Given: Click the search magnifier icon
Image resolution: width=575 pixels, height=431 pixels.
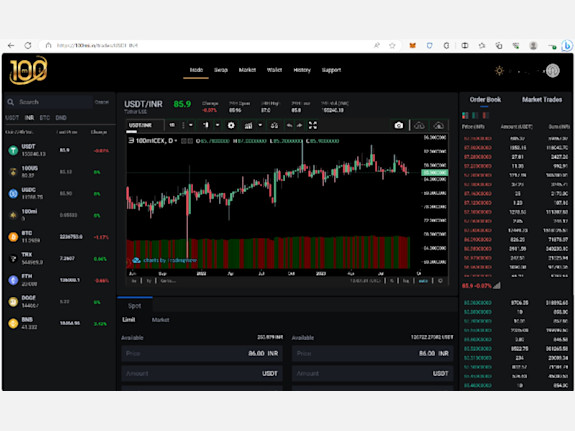Looking at the screenshot, I should [x=11, y=102].
